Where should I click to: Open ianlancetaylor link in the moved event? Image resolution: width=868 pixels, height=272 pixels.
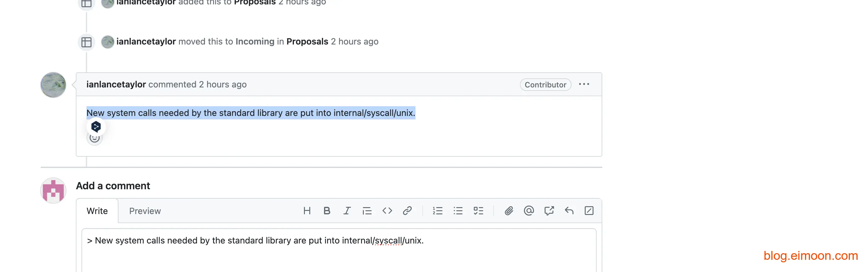point(146,41)
